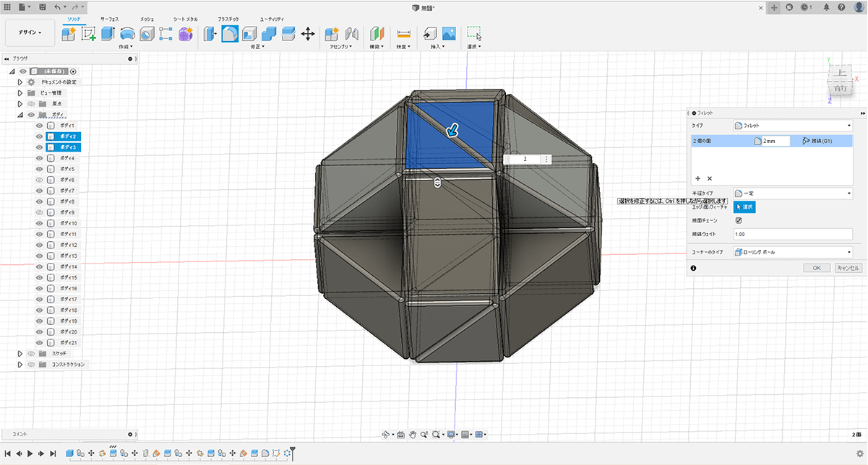Click the Shell tool icon
The height and width of the screenshot is (465, 868).
click(249, 33)
